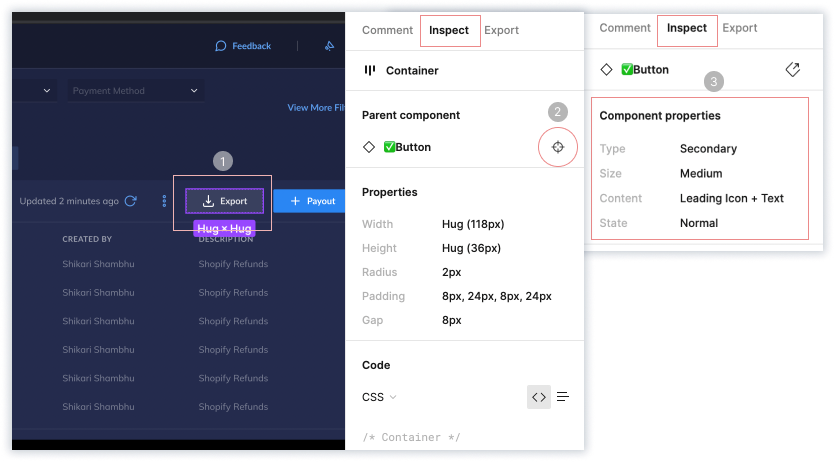Viewport: 835px width, 462px height.
Task: Select the Inspect tab in right panel
Action: click(687, 28)
